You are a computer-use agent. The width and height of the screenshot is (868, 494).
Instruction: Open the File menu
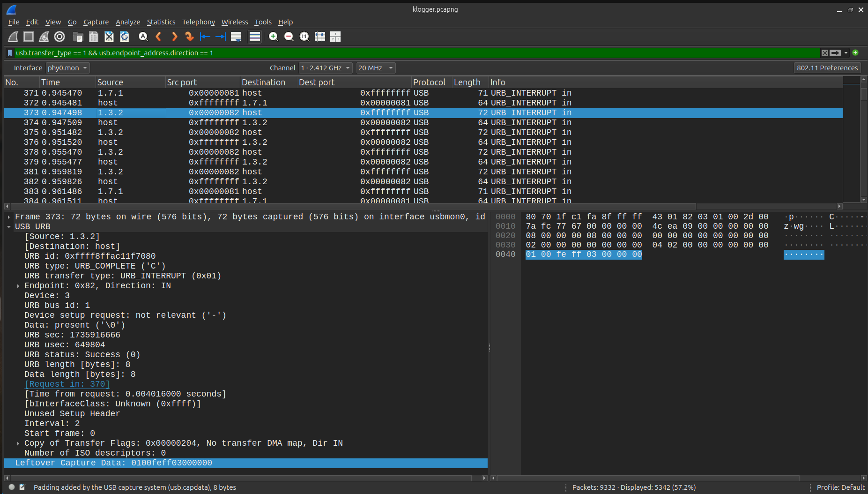[14, 22]
